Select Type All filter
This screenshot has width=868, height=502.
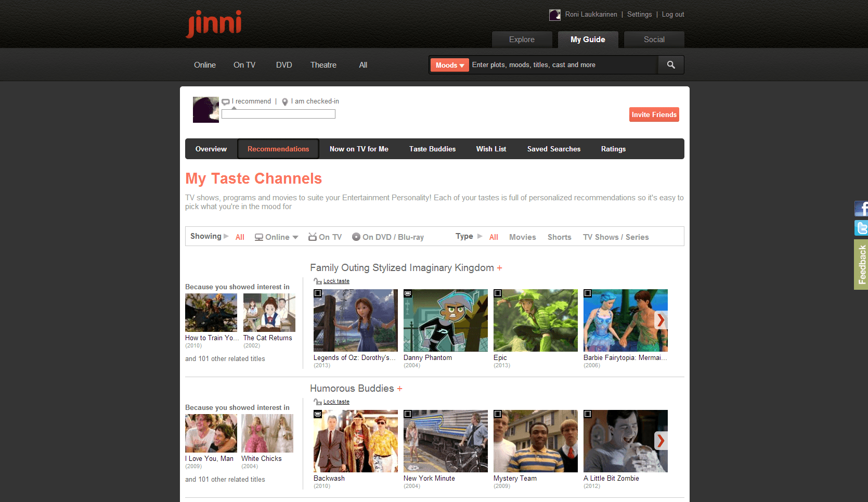pos(494,237)
